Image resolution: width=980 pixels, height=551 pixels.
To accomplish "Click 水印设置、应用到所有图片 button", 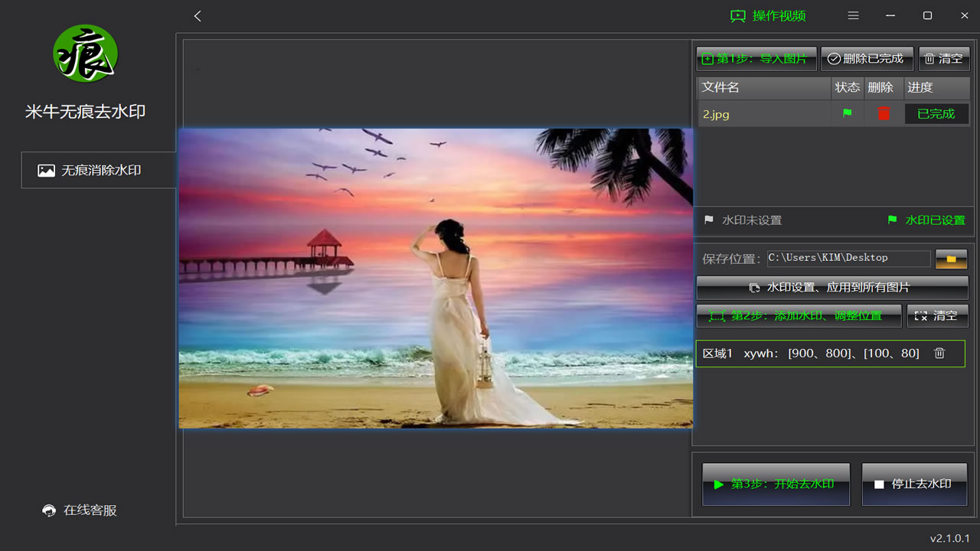I will pos(831,288).
